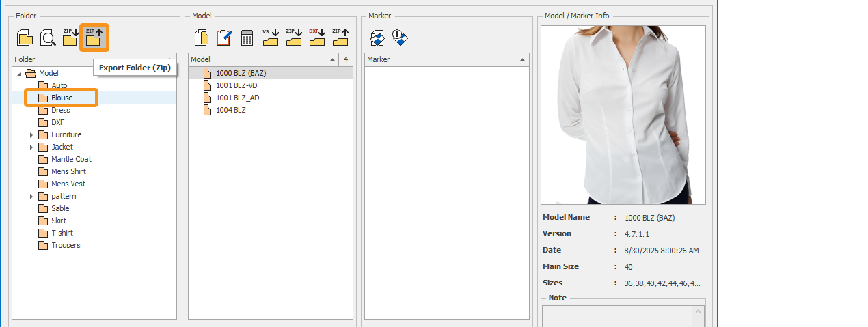Expand the pattern folder arrow
Screen dimensions: 868x327
[31, 197]
